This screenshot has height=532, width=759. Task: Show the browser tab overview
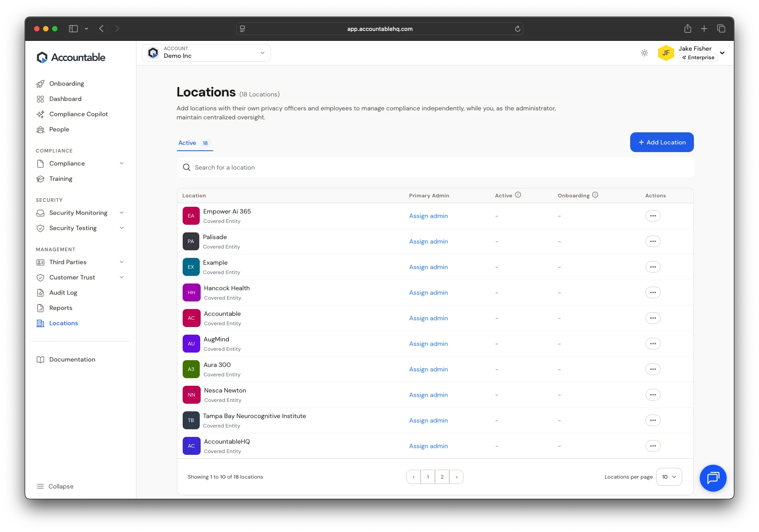(x=721, y=29)
